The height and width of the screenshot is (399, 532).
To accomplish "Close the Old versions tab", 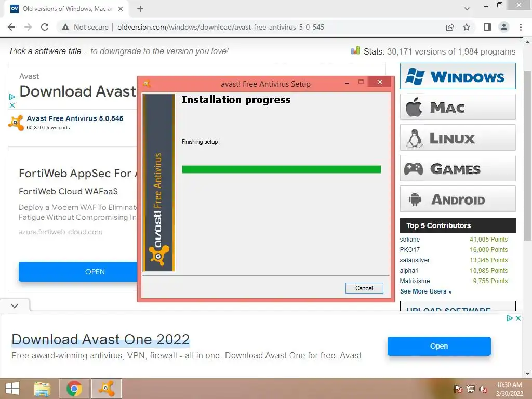I will (121, 9).
